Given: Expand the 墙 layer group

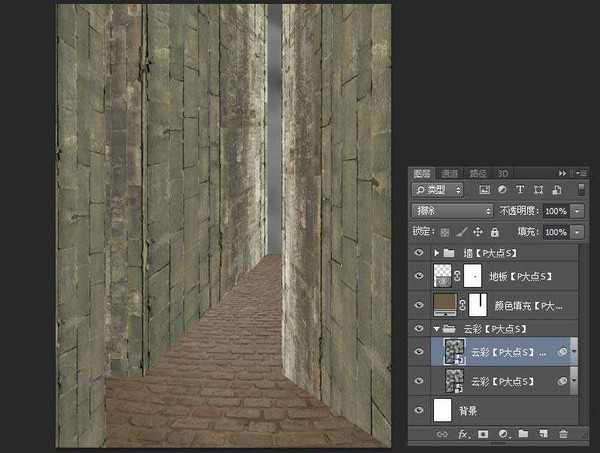Looking at the screenshot, I should tap(436, 253).
